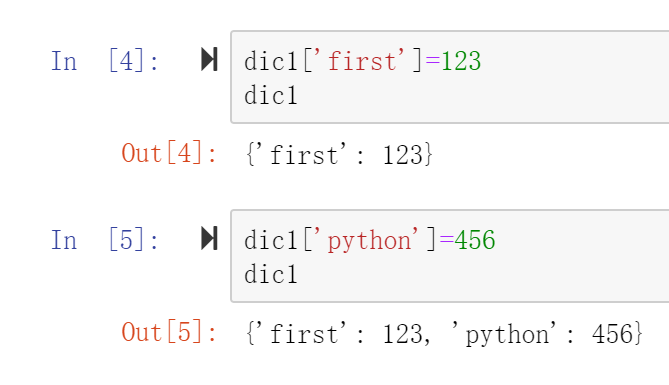Click the purple equals sign in cell 4
The image size is (669, 385).
[x=433, y=61]
